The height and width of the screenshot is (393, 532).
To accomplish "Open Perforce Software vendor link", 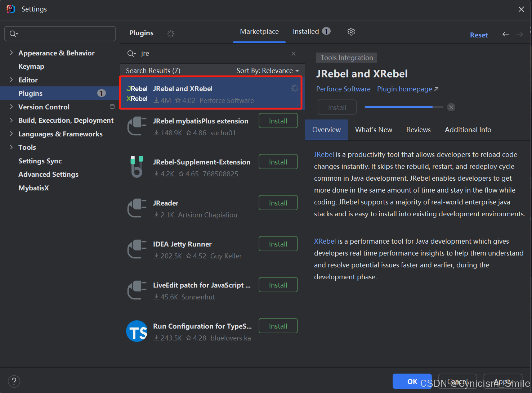I will pos(343,89).
